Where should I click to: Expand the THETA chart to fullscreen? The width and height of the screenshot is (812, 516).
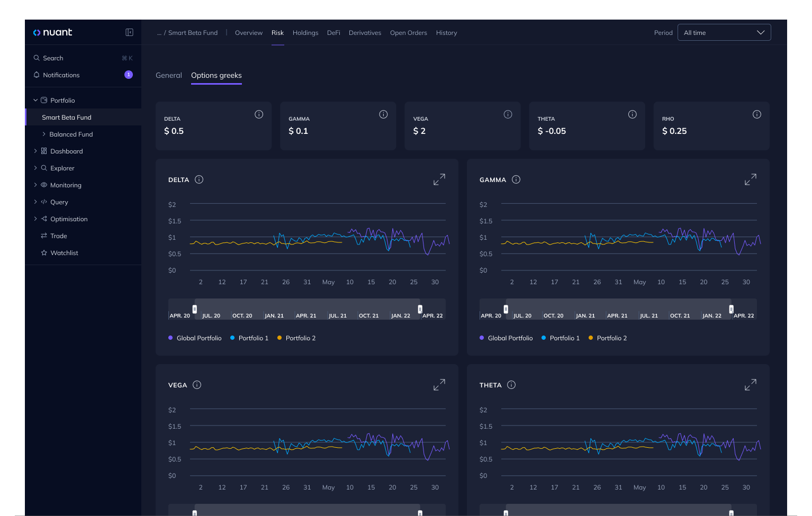coord(751,385)
